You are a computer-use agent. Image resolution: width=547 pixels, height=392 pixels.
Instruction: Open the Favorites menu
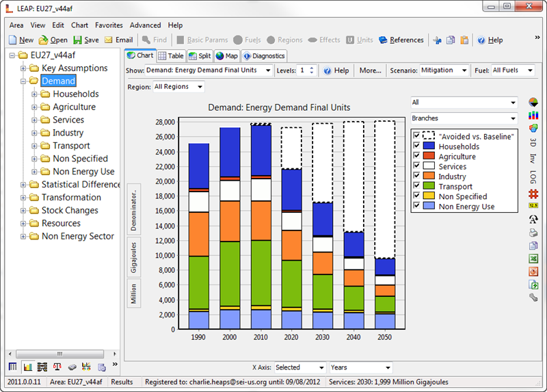click(x=109, y=25)
